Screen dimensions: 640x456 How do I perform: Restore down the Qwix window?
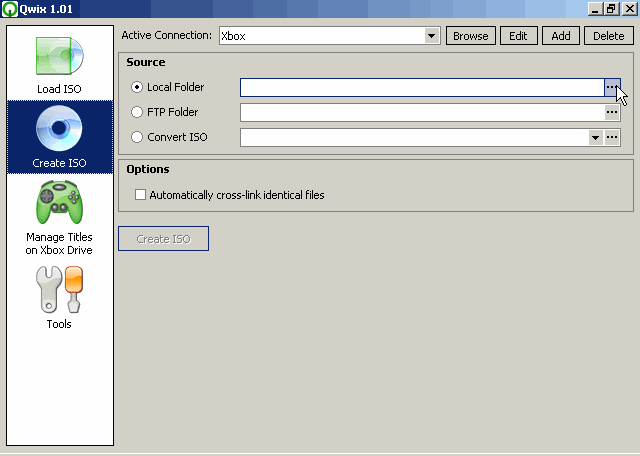[x=611, y=9]
